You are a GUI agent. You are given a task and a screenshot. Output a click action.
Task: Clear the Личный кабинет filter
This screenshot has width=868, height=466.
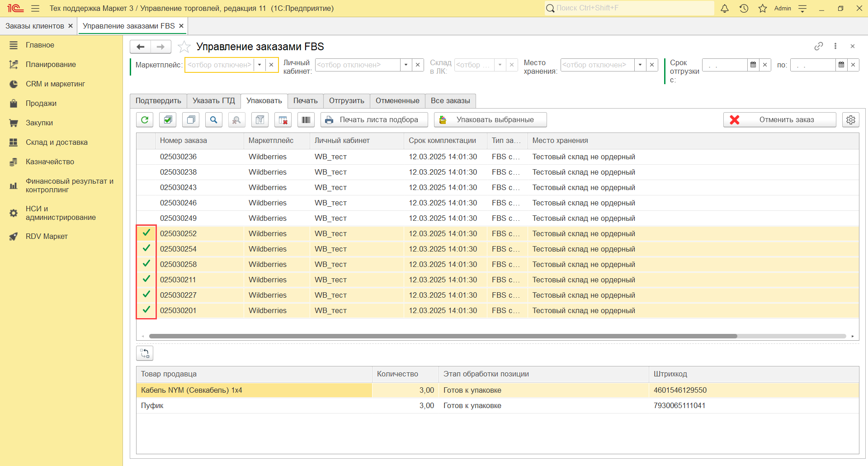(x=418, y=65)
